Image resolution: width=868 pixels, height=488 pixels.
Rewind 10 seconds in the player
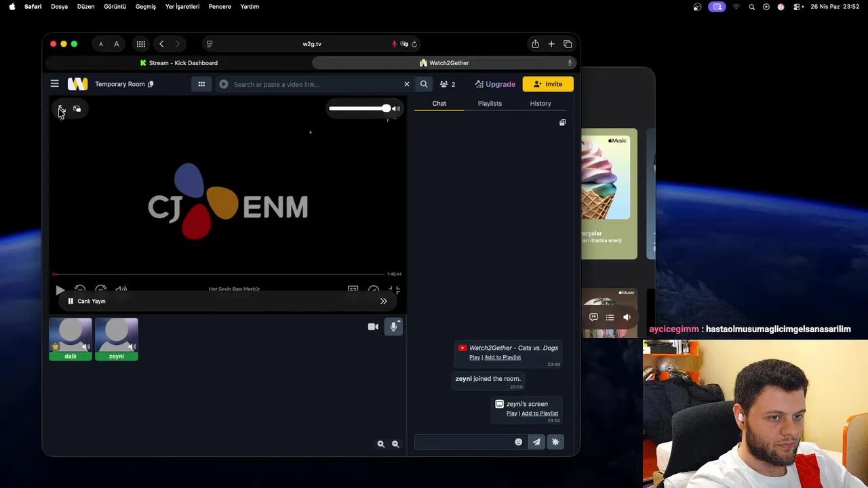coord(80,289)
